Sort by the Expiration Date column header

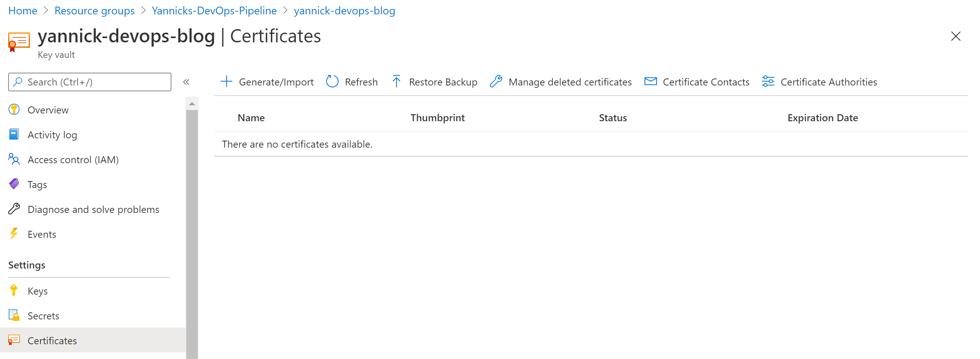click(823, 118)
